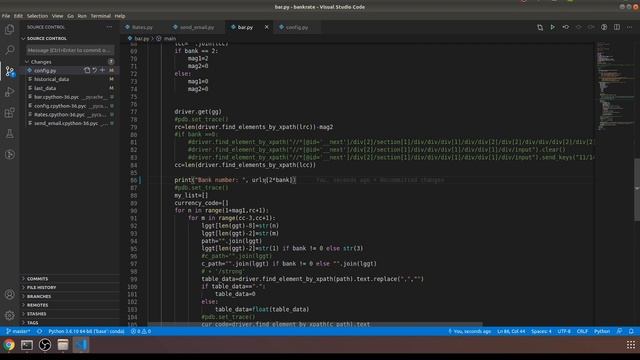Open the Manage gear icon
The image size is (640, 360).
pos(9,315)
